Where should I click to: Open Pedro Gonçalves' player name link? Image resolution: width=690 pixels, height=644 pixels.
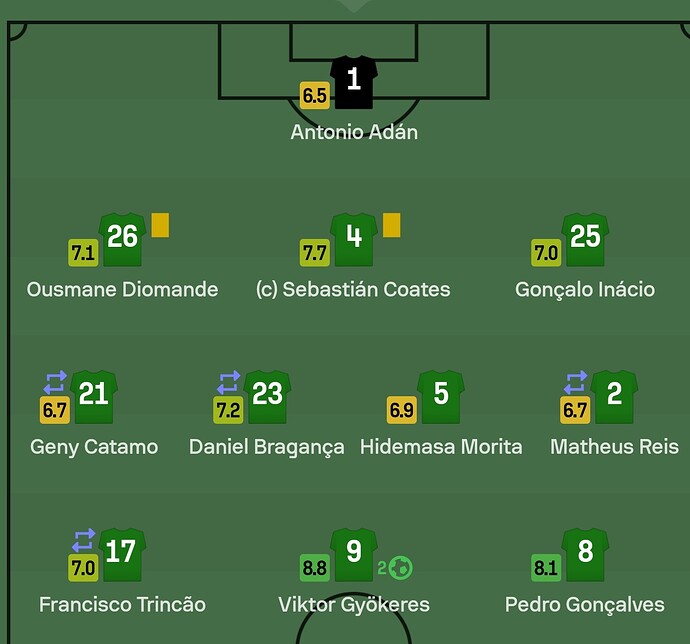coord(584,605)
